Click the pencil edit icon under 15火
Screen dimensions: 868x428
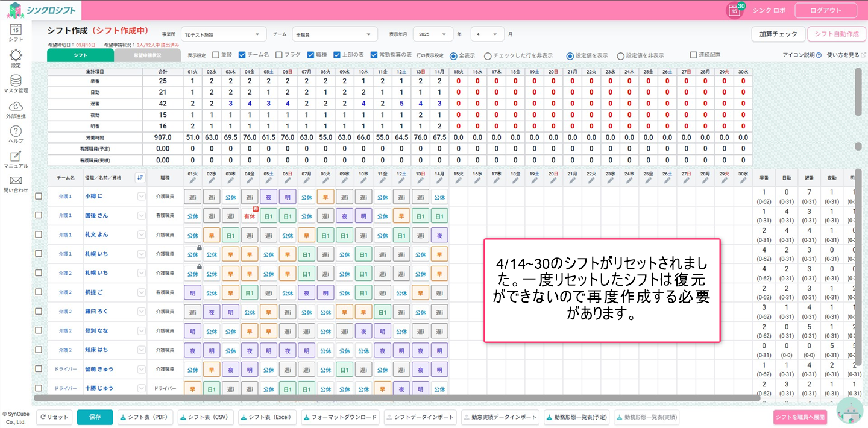pyautogui.click(x=459, y=180)
